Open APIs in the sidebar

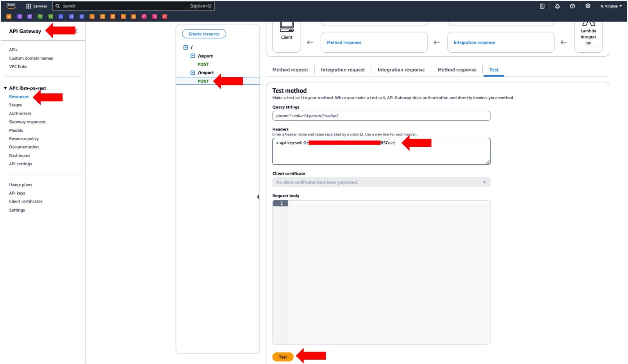(13, 50)
